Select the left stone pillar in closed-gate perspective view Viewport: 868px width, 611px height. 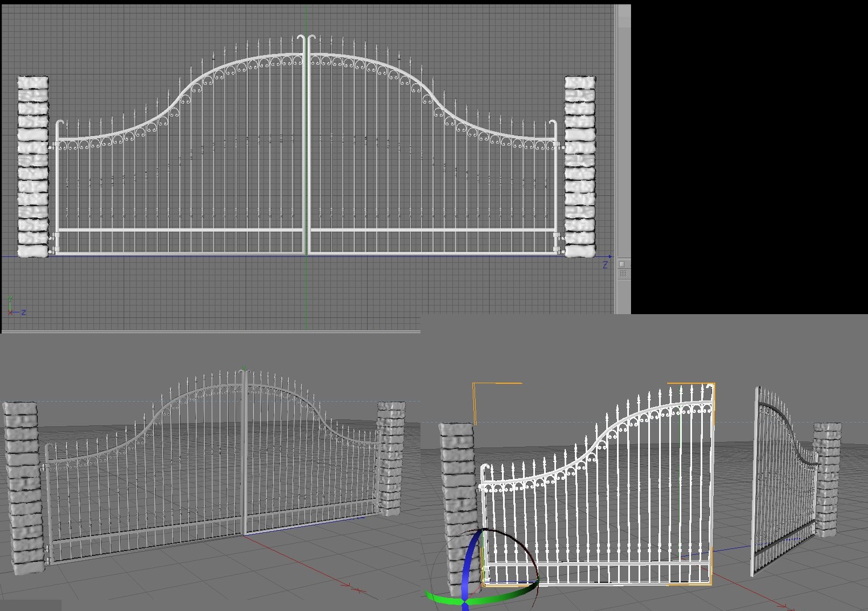pos(24,487)
